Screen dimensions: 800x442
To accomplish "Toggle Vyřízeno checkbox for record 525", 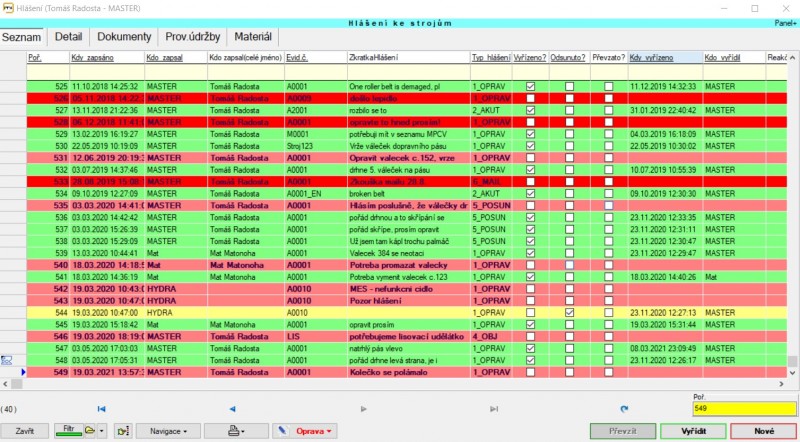I will pos(530,87).
